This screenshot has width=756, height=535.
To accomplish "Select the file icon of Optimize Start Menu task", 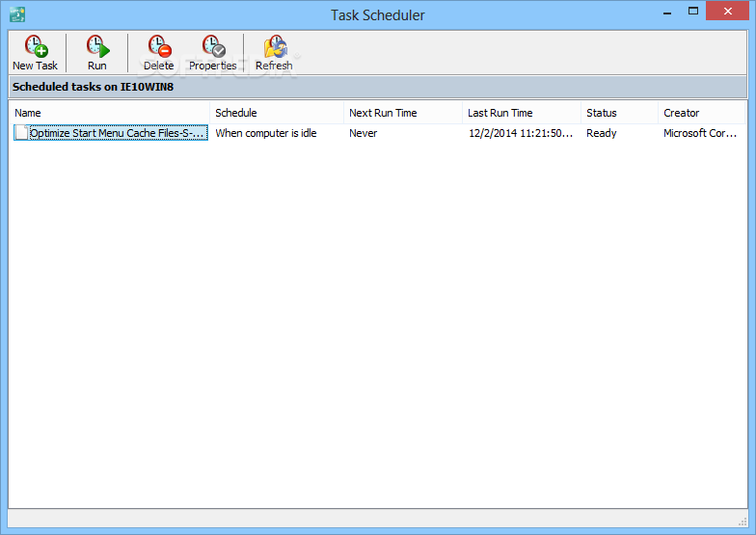I will [x=21, y=133].
